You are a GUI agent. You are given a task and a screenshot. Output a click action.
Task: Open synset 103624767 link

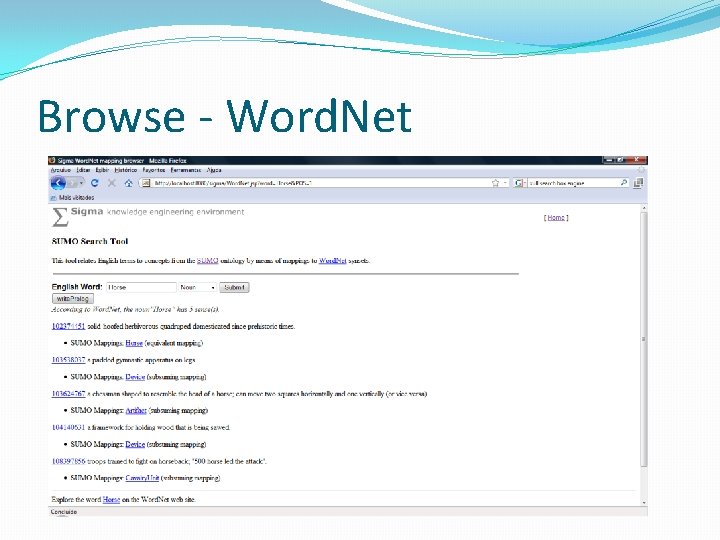click(x=68, y=394)
